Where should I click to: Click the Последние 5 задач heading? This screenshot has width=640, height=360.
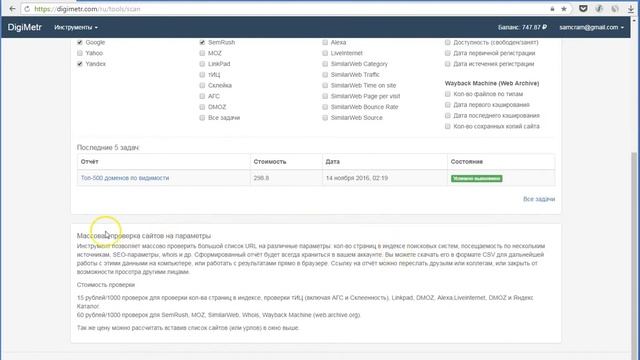pos(108,147)
